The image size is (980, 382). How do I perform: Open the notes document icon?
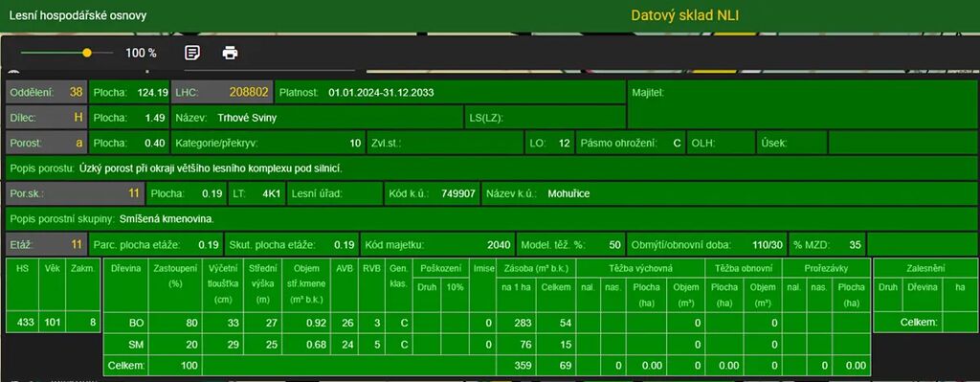192,53
